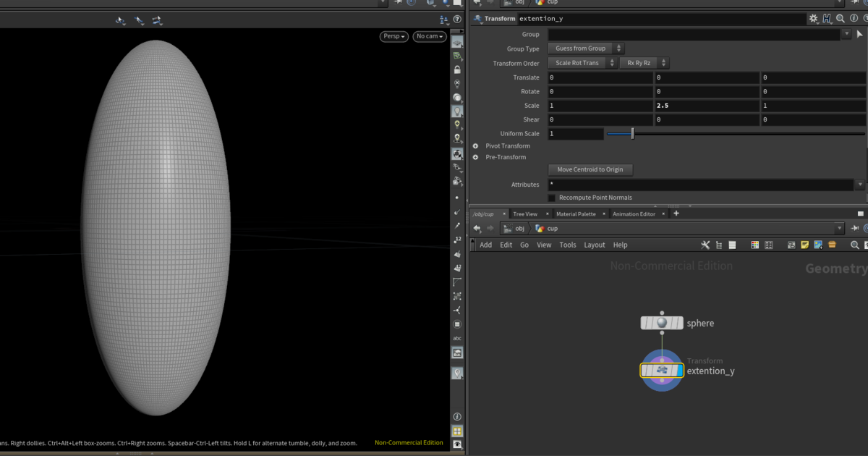Click the abc text display icon
The width and height of the screenshot is (868, 456).
(457, 338)
